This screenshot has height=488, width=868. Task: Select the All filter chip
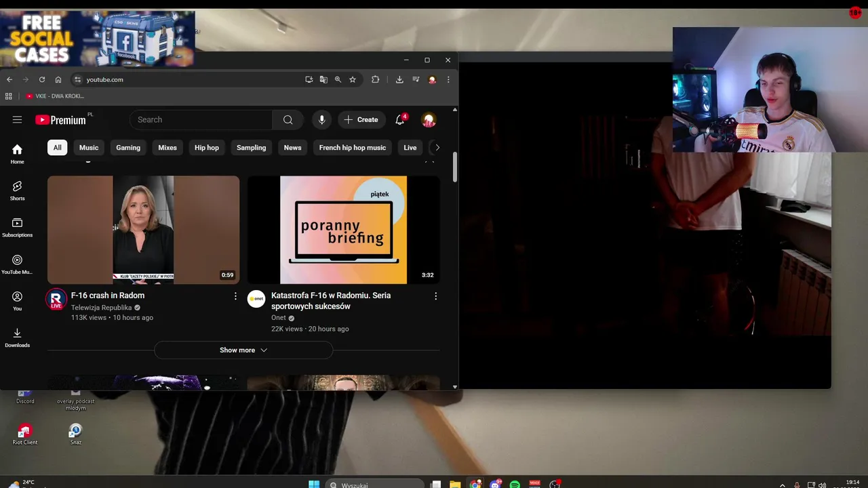tap(57, 147)
